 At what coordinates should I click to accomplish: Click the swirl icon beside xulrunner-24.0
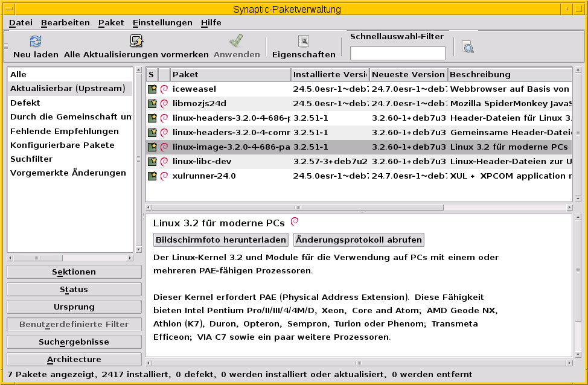tap(164, 176)
